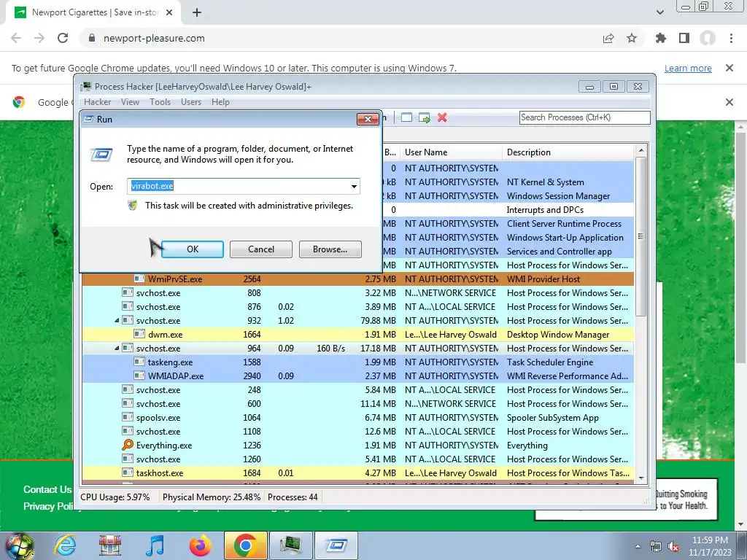Viewport: 747px width, 560px height.
Task: Click the Search Processes box
Action: 584,117
